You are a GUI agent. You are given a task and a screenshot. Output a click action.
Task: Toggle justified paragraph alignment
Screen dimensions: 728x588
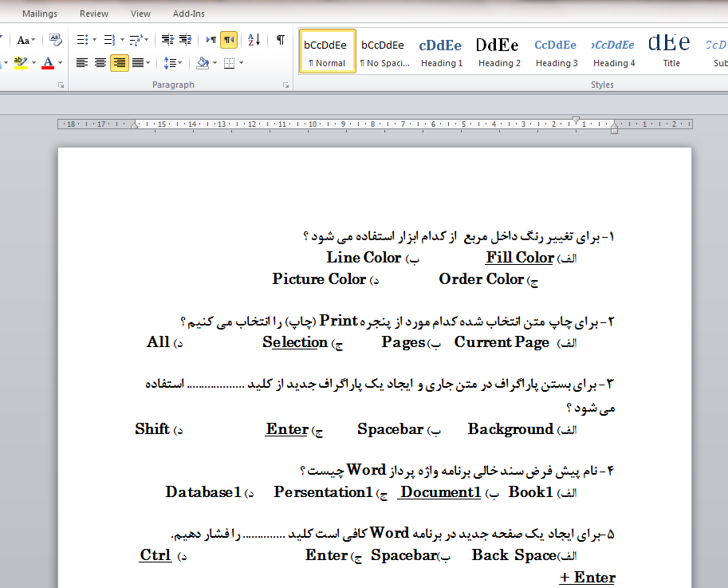[137, 63]
